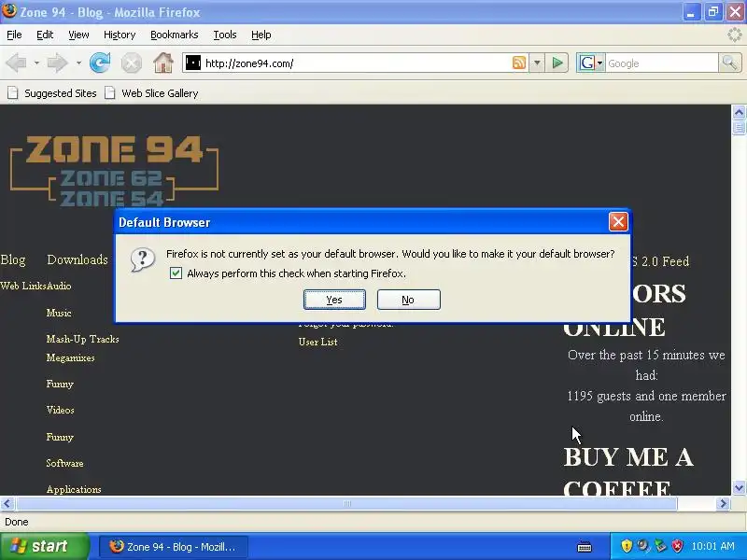Open the Software link
This screenshot has height=560, width=747.
point(64,463)
